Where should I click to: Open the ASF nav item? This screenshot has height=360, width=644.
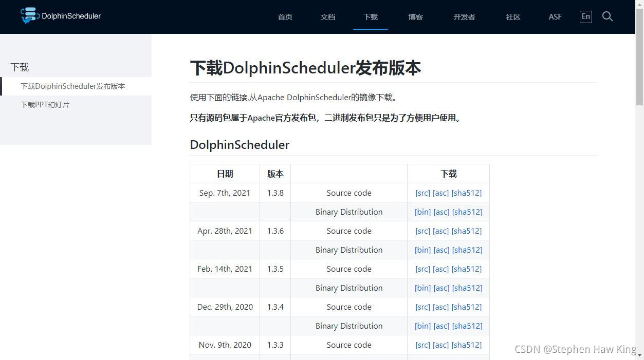(x=555, y=17)
